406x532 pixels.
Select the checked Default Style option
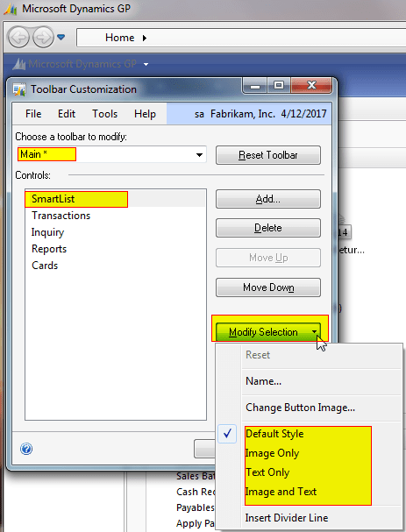click(309, 434)
